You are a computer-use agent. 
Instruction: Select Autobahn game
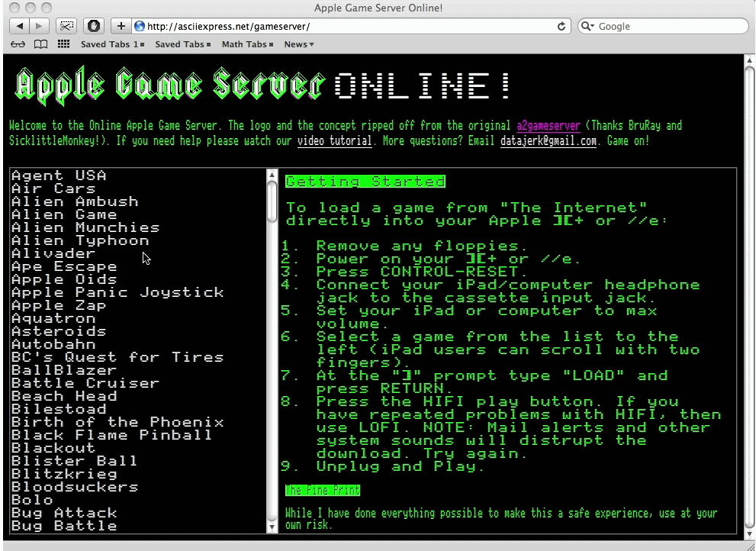click(x=53, y=345)
